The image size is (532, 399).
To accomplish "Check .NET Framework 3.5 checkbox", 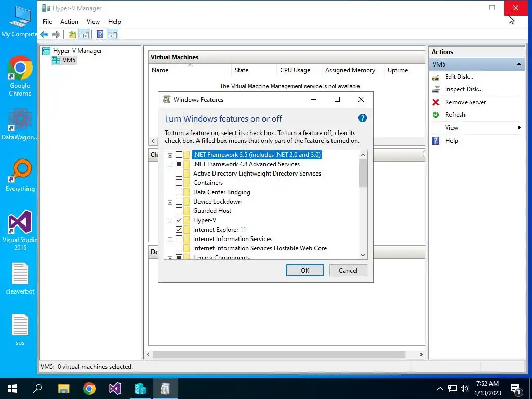I will 179,155.
